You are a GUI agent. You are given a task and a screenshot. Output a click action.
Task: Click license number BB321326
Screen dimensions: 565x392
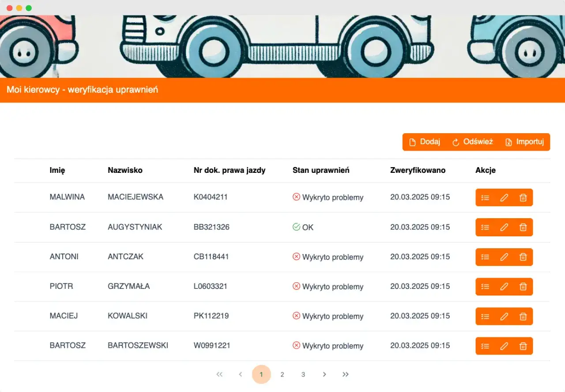click(x=211, y=227)
